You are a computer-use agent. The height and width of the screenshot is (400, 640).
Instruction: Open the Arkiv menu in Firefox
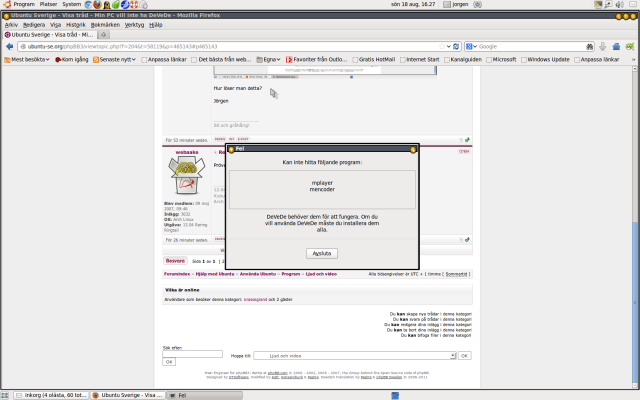(11, 25)
